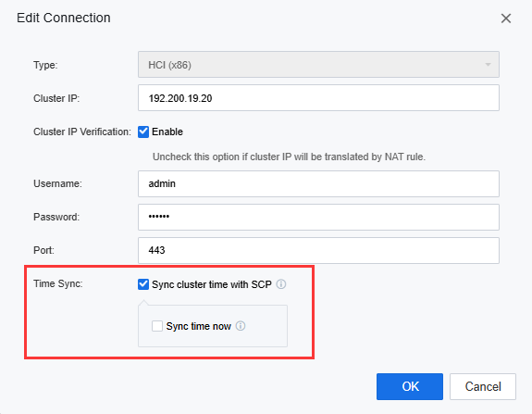The width and height of the screenshot is (532, 414).
Task: Click the Port field showing 443
Action: (x=318, y=250)
